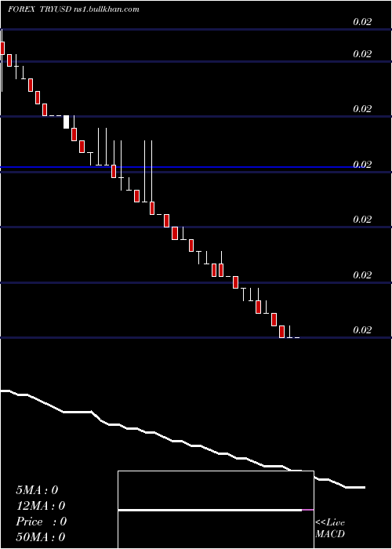This screenshot has height=549, width=392.
Task: Click the pink segment on the MACD line
Action: [307, 510]
